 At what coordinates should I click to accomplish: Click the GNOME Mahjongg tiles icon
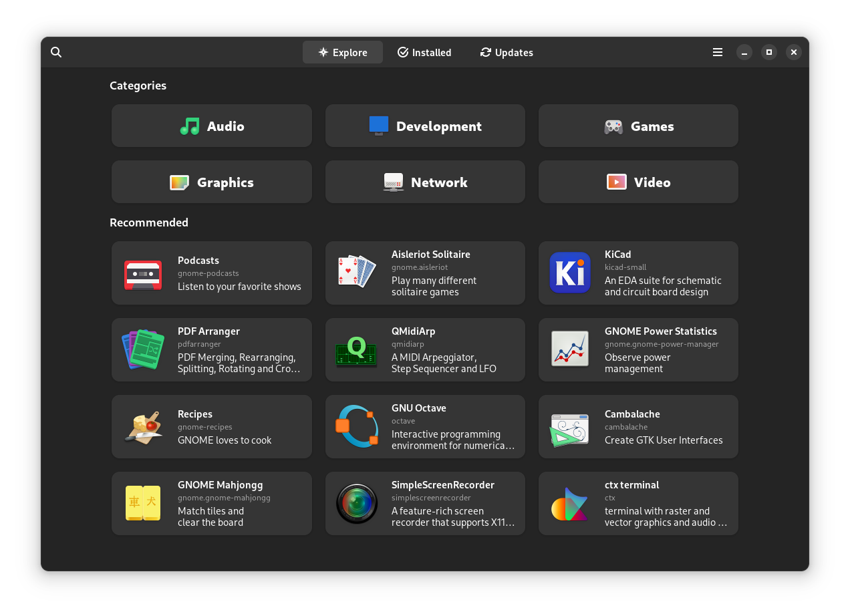(143, 503)
